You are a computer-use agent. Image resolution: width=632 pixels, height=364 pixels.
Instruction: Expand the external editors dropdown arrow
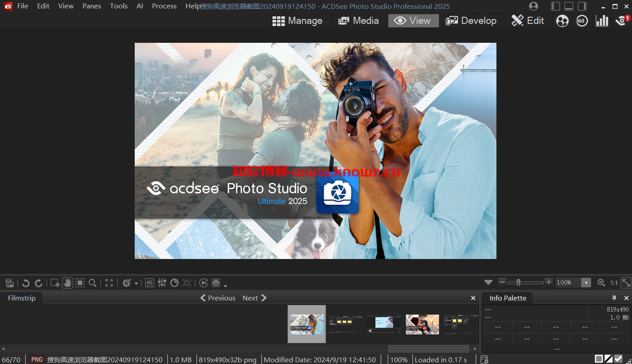tap(136, 283)
